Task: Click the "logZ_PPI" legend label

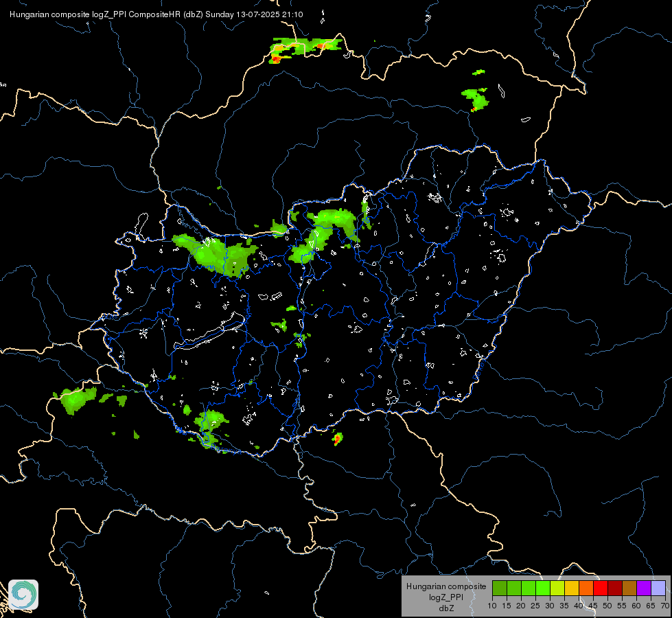Action: click(446, 597)
